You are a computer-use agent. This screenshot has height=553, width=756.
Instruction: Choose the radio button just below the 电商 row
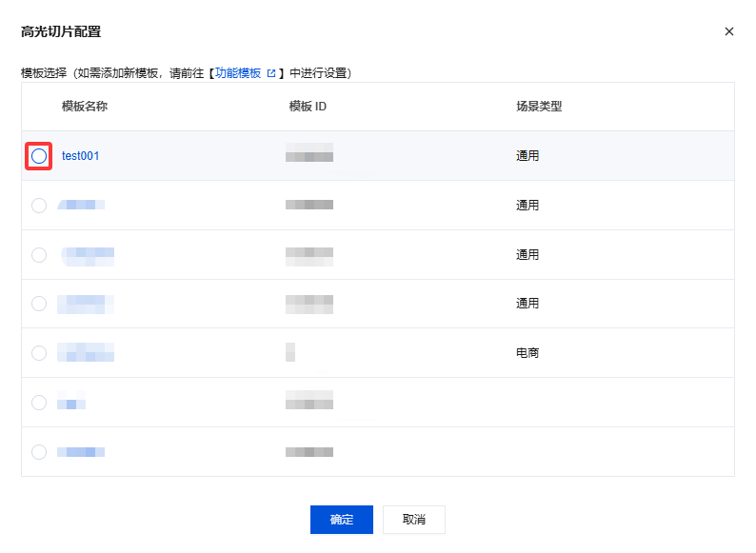click(x=39, y=403)
